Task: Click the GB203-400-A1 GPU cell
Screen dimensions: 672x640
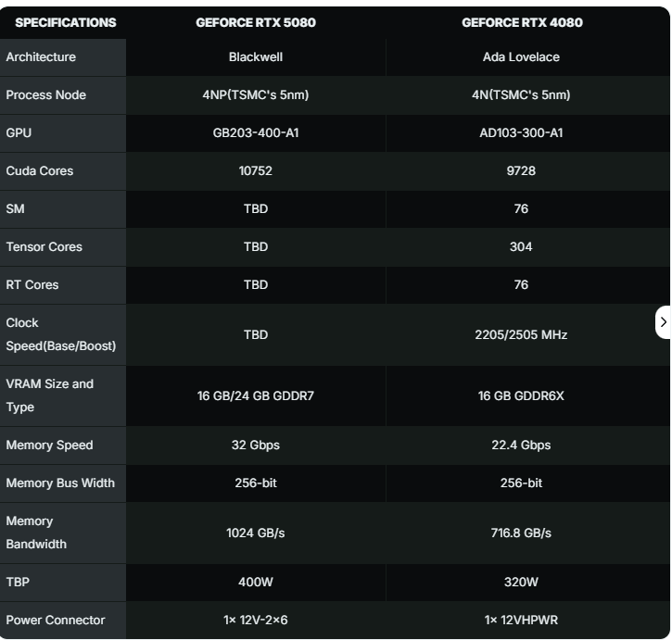Action: tap(256, 133)
